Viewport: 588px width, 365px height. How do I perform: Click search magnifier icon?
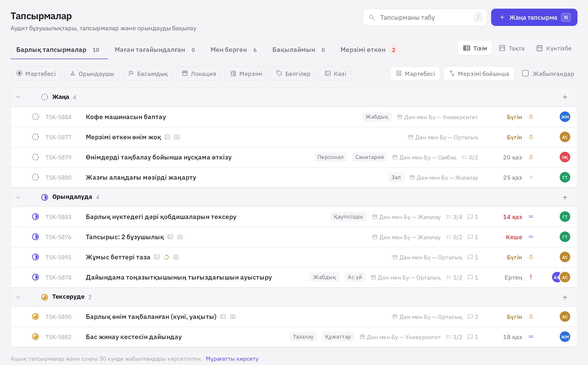[372, 17]
